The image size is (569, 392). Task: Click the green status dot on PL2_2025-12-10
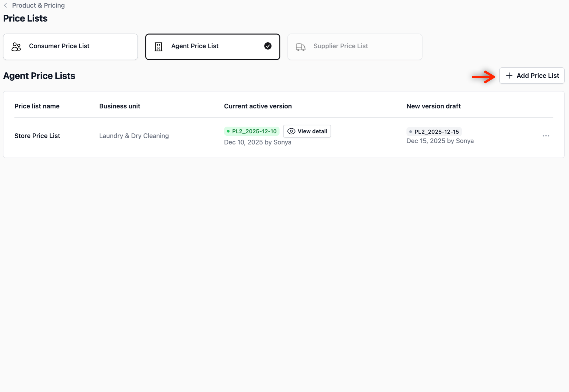[228, 131]
